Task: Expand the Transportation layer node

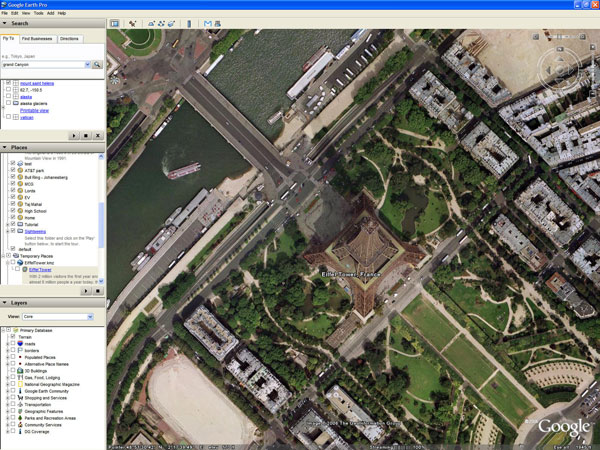Action: point(8,404)
